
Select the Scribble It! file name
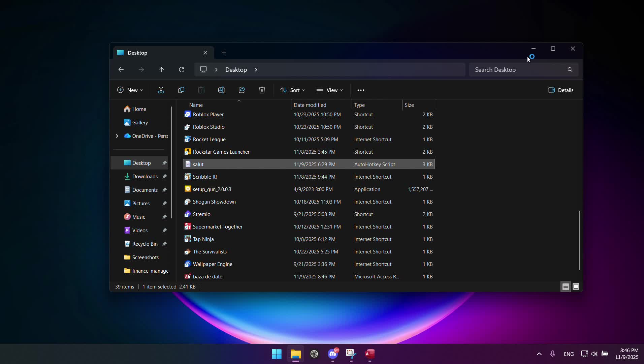tap(205, 177)
